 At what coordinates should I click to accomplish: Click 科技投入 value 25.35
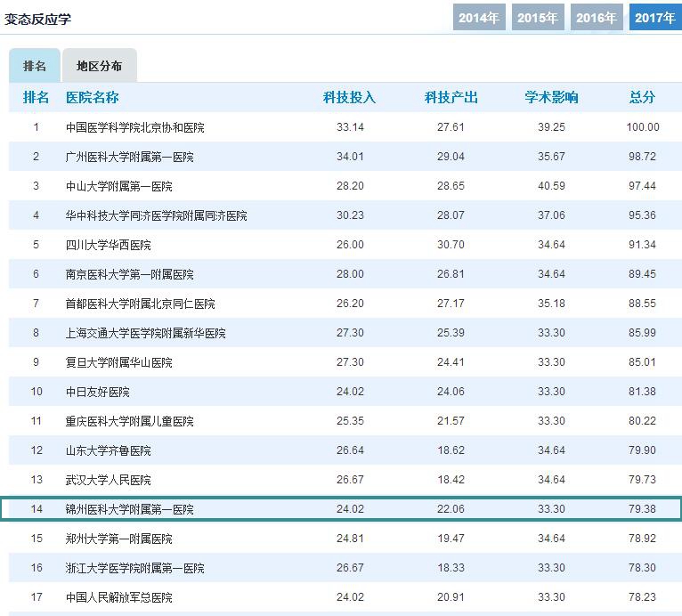point(350,421)
